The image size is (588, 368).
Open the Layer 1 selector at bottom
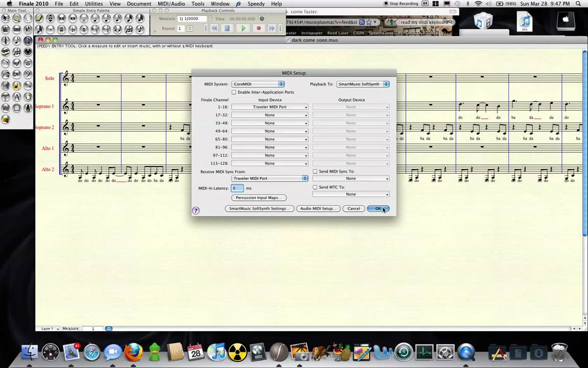50,329
